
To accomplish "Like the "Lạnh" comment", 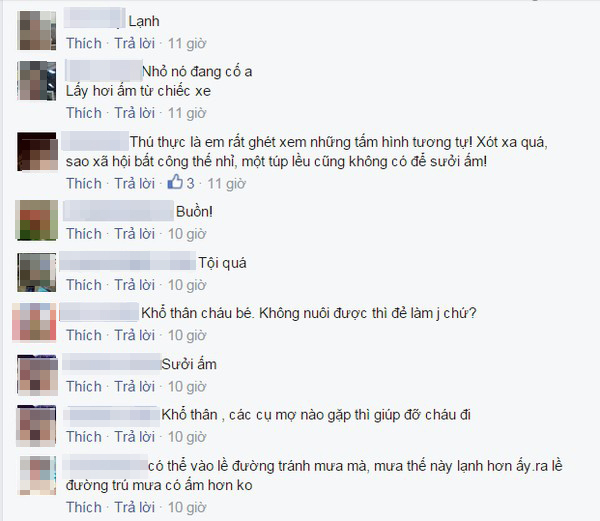I will (x=84, y=43).
